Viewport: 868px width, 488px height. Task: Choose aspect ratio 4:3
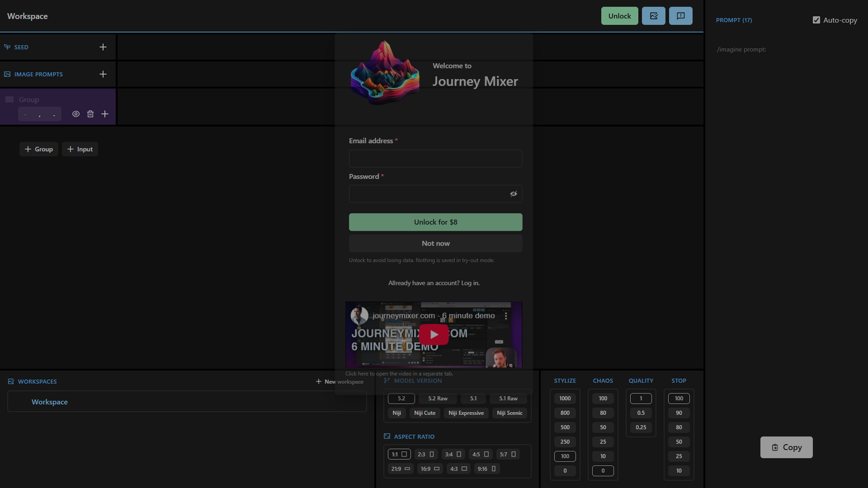coord(458,469)
